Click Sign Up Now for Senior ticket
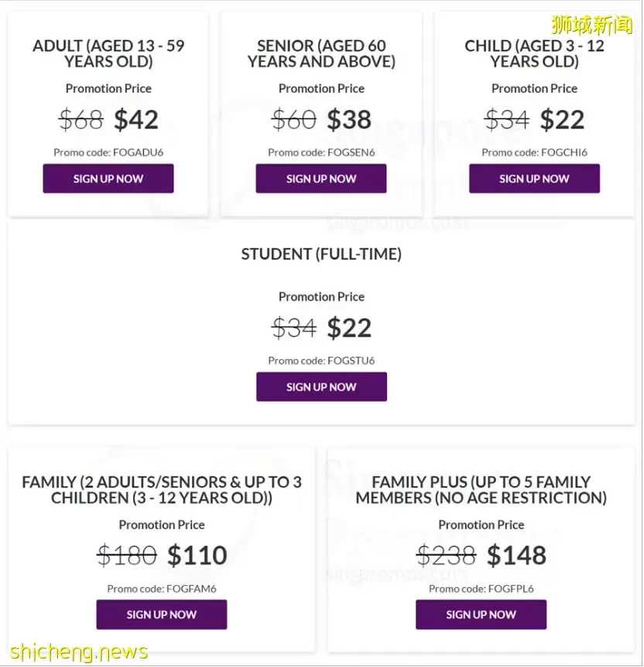Viewport: 644px width, 667px height. click(321, 178)
